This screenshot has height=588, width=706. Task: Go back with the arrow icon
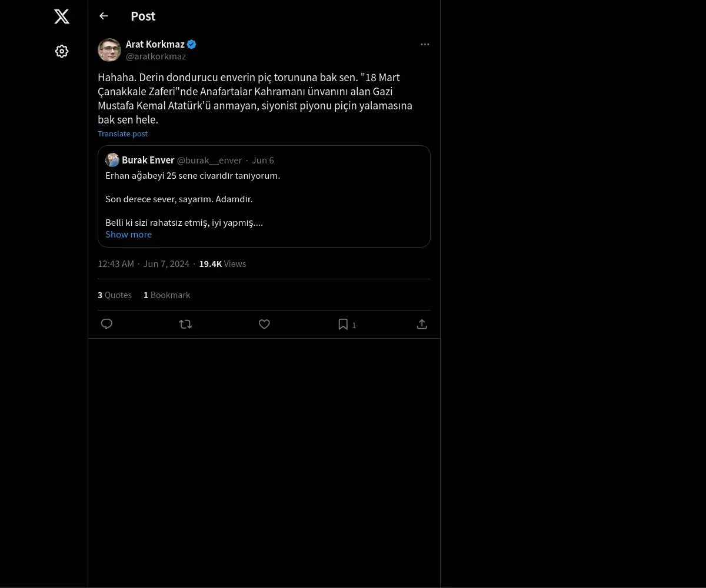pos(104,16)
